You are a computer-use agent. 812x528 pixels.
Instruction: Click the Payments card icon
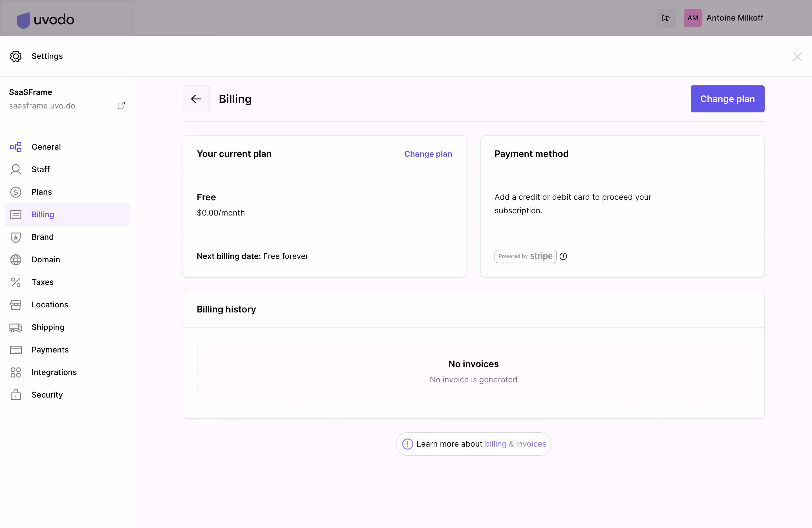tap(16, 350)
